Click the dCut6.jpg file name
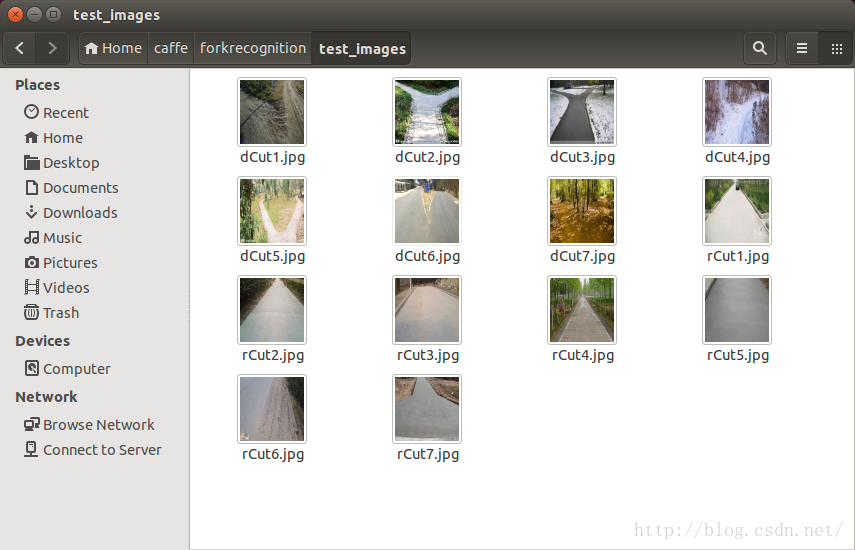Image resolution: width=855 pixels, height=550 pixels. (428, 257)
